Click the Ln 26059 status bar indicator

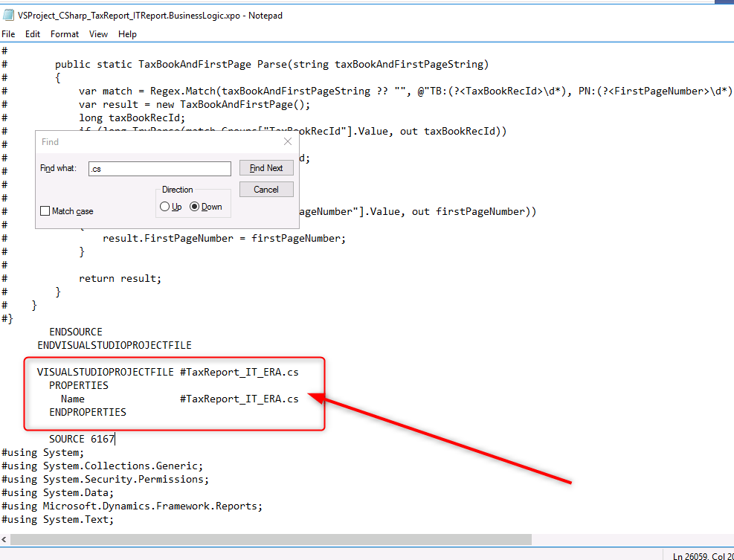(x=698, y=556)
